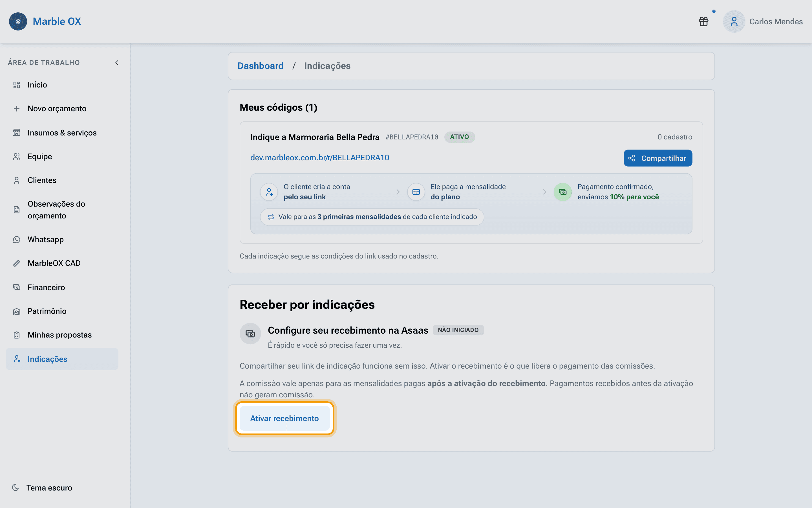Open Observações do orçamento

[x=62, y=210]
